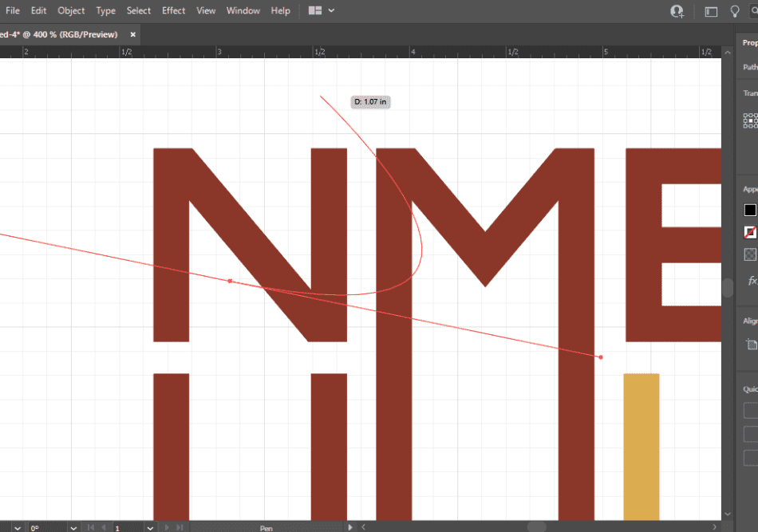The image size is (758, 532).
Task: Open the Effect menu
Action: (174, 10)
